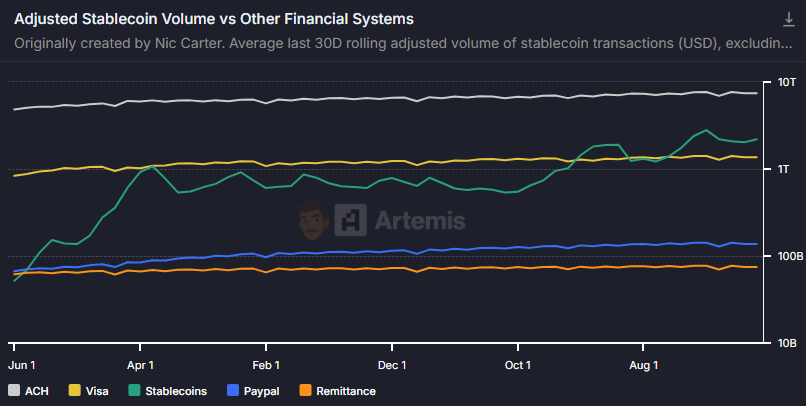
Task: Download the chart using the download icon
Action: [788, 20]
